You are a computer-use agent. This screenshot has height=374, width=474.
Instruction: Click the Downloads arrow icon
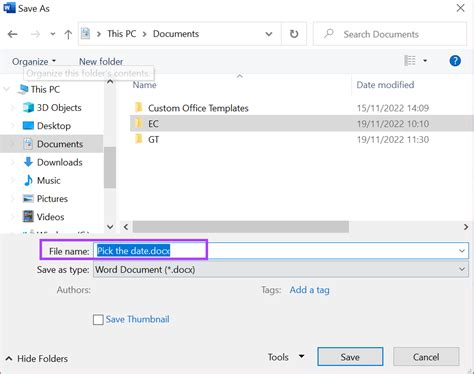click(28, 162)
